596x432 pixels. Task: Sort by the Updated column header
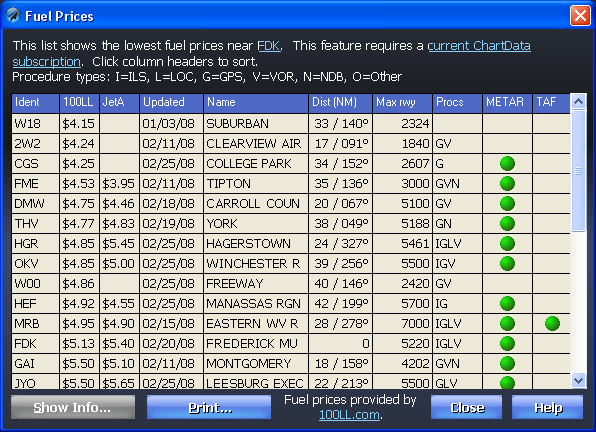(x=171, y=103)
